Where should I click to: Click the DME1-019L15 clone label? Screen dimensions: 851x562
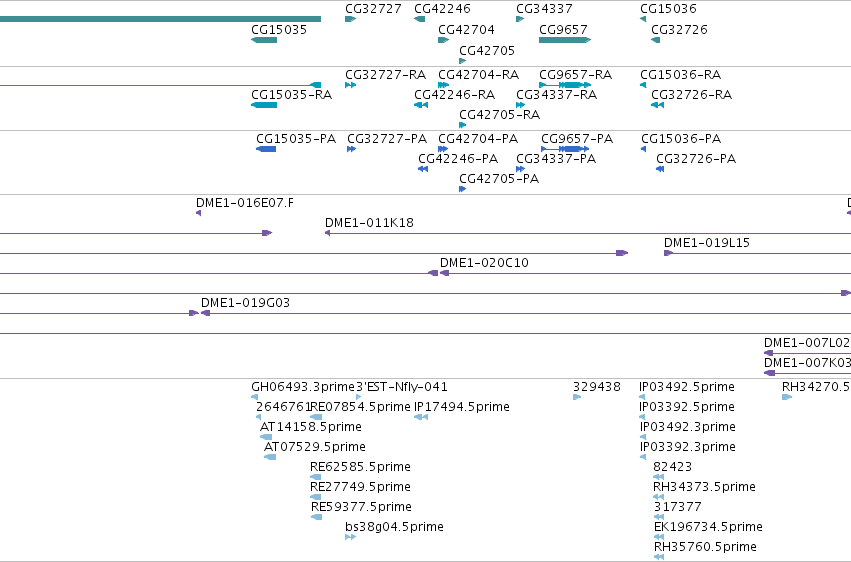point(707,243)
